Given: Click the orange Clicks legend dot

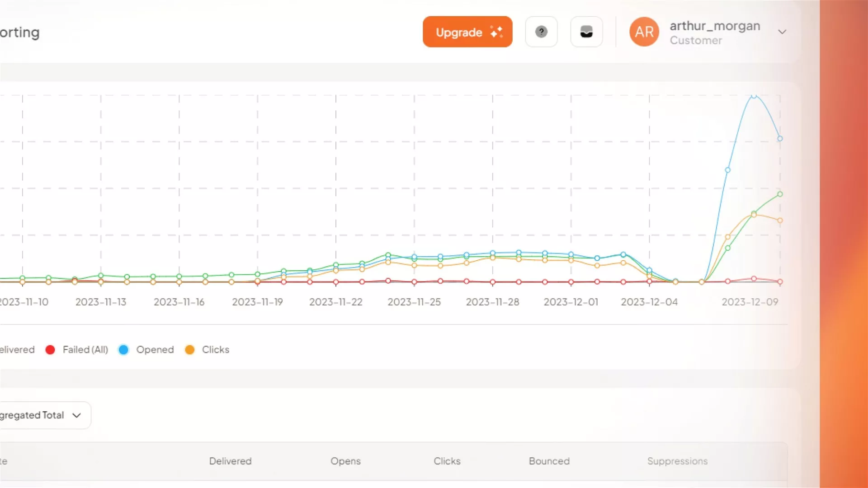Looking at the screenshot, I should point(190,350).
